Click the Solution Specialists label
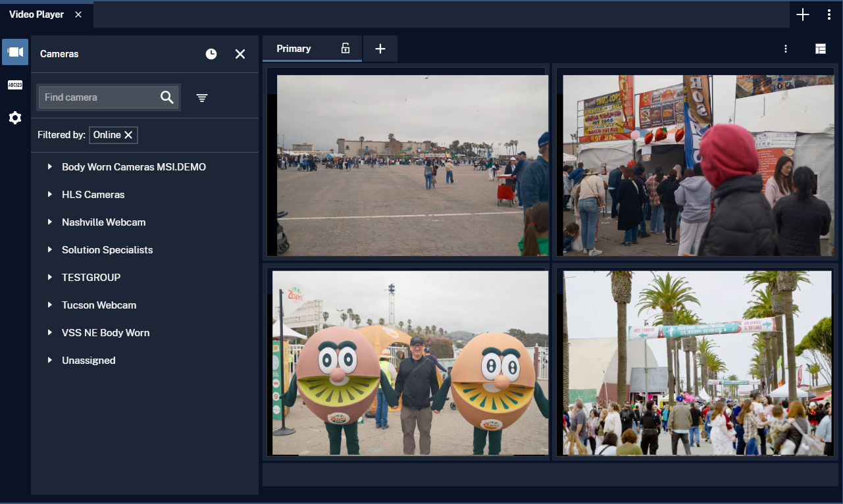Image resolution: width=843 pixels, height=504 pixels. click(x=107, y=250)
